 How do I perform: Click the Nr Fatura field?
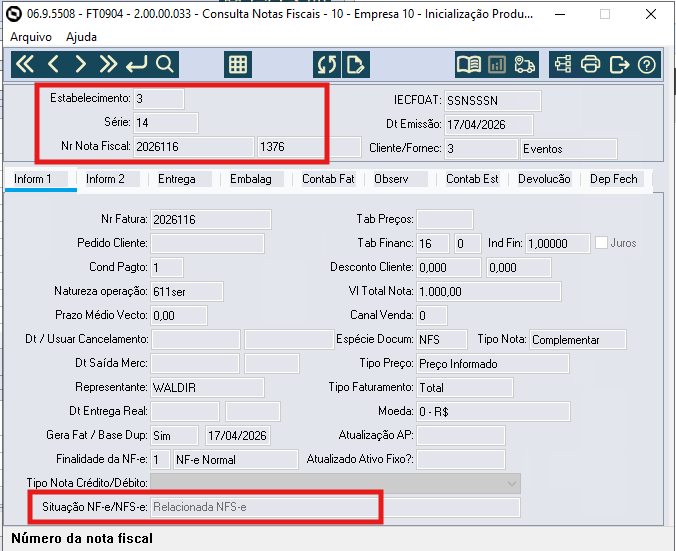(x=211, y=220)
